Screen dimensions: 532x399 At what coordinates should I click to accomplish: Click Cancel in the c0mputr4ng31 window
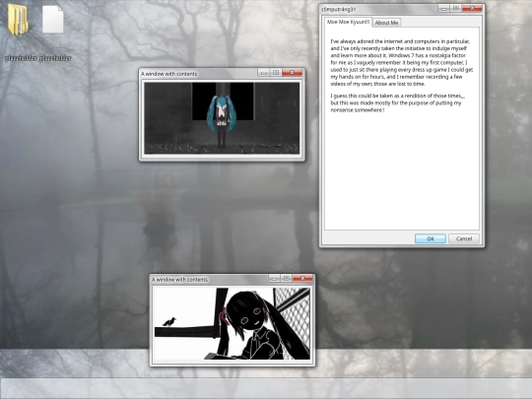tap(464, 238)
